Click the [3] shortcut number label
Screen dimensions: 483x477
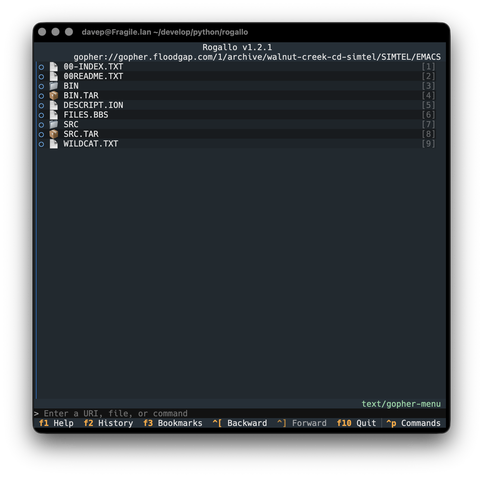428,86
